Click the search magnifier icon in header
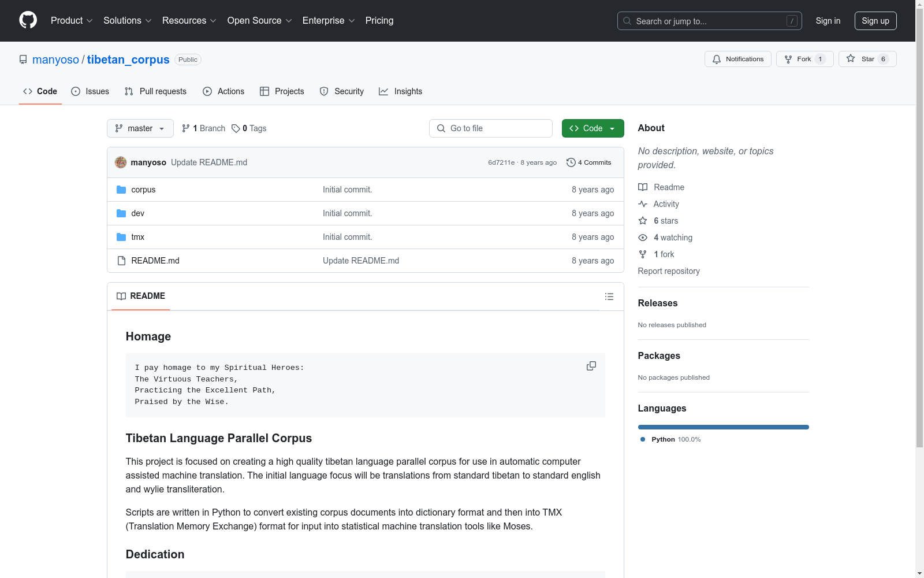Viewport: 924px width, 578px height. [x=627, y=21]
